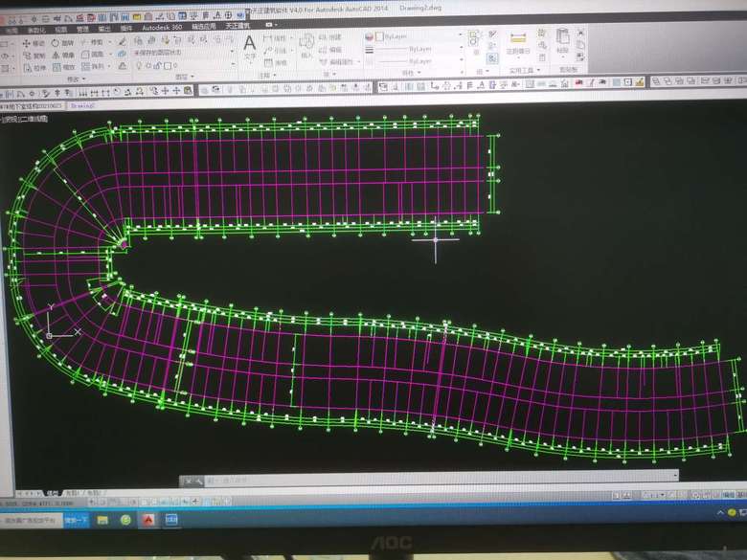Open the ByLayer linetype dropdown
Viewport: 747px width, 560px height.
coord(461,48)
